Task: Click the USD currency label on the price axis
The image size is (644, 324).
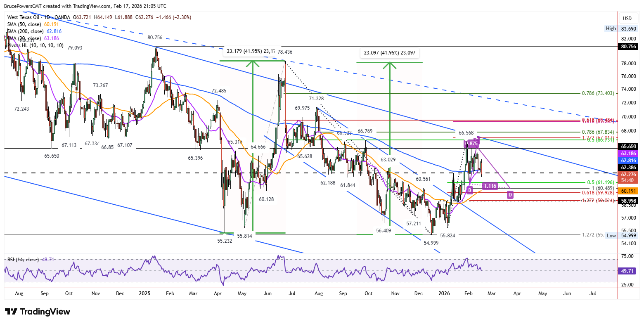Action: coord(627,19)
